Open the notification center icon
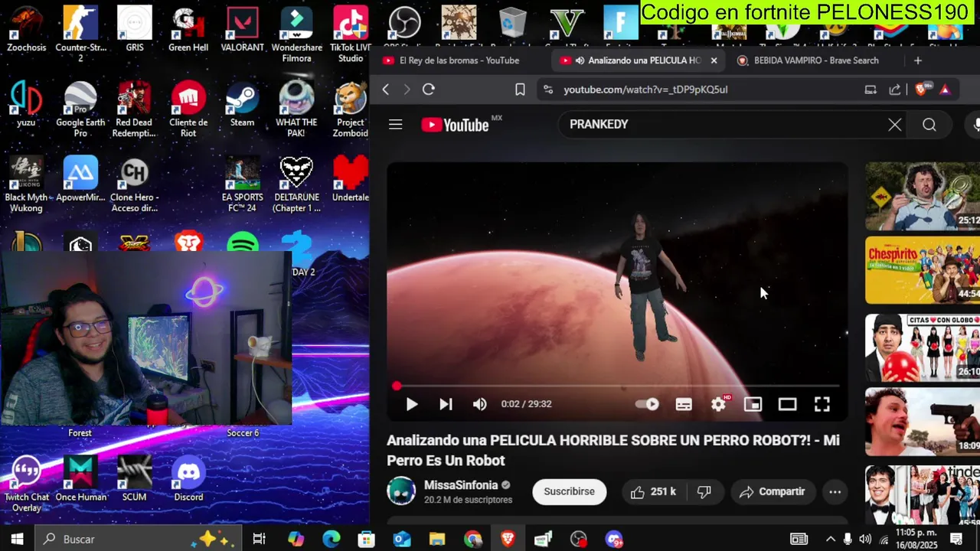Viewport: 980px width, 551px height. pos(956,539)
